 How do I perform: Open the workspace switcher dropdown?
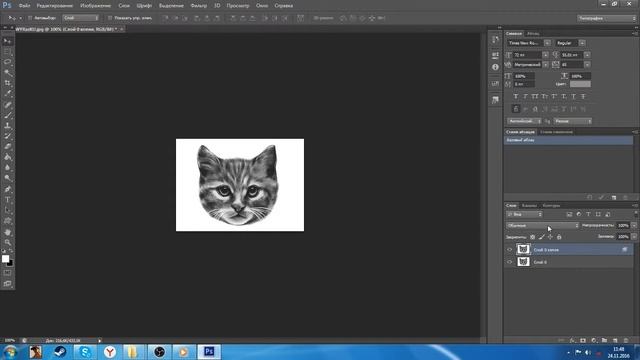pos(607,18)
